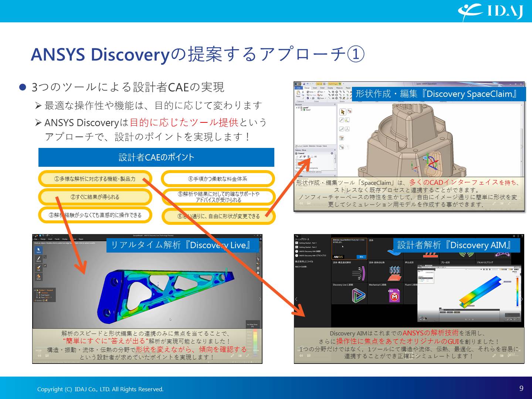Click the grid views icon in Discovery Live sidebar

coord(258,268)
